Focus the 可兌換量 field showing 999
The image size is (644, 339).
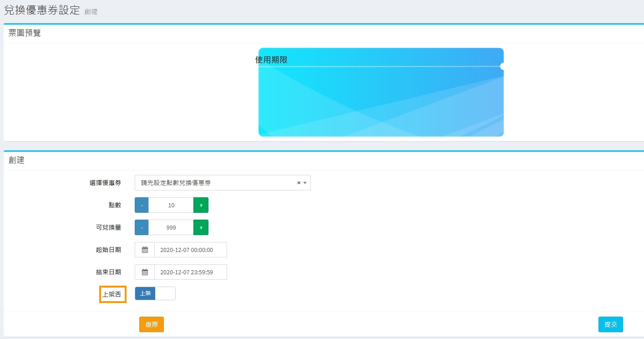coord(171,227)
